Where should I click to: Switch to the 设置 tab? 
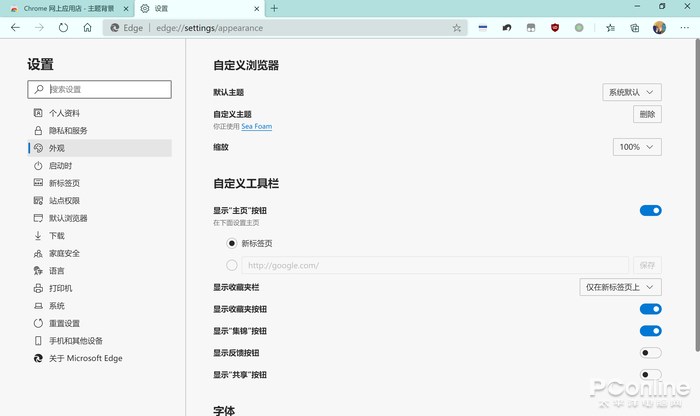pyautogui.click(x=199, y=8)
